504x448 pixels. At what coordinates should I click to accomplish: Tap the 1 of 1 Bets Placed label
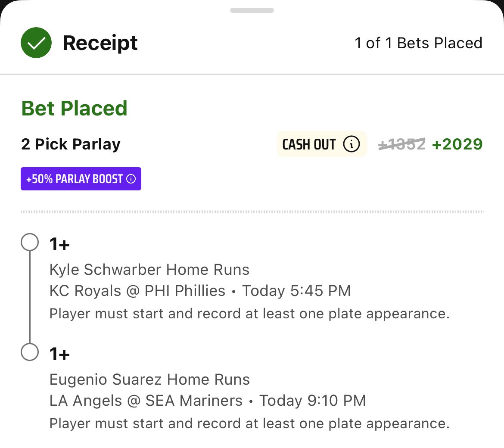[419, 43]
